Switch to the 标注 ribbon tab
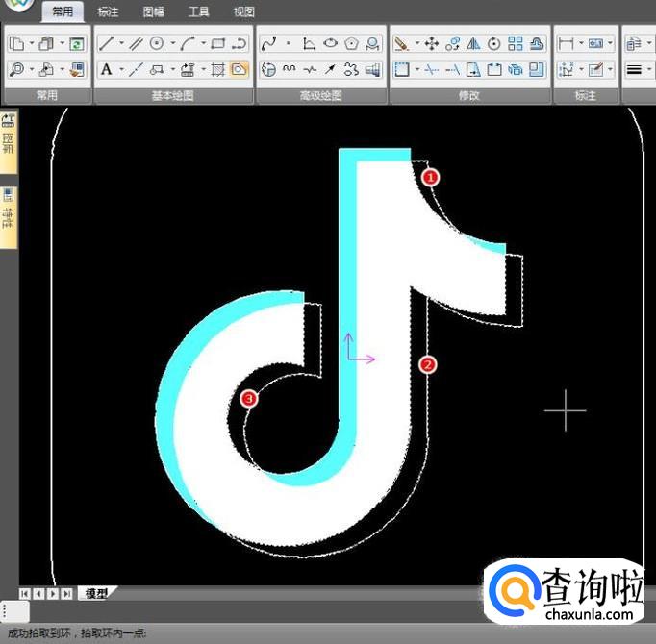656x644 pixels. coord(108,12)
